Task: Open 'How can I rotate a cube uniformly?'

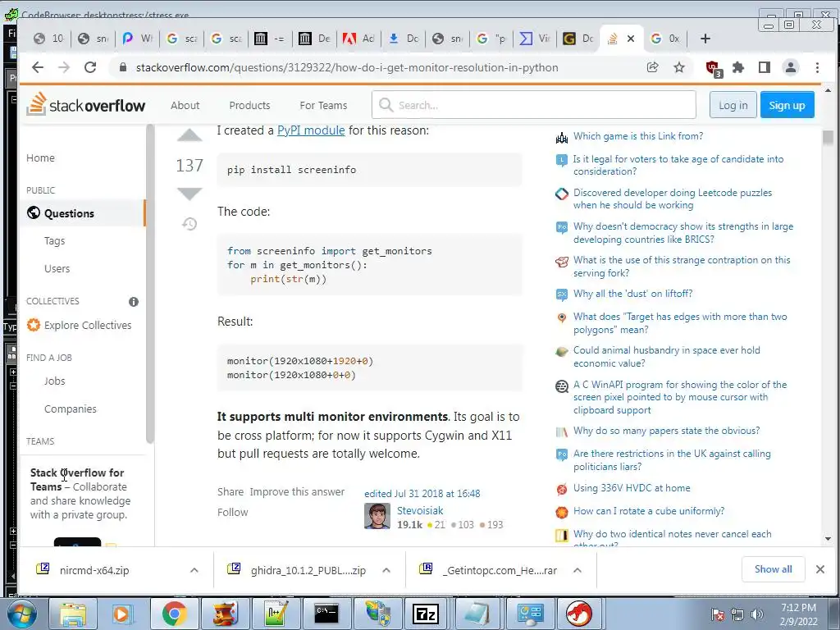Action: [x=649, y=511]
